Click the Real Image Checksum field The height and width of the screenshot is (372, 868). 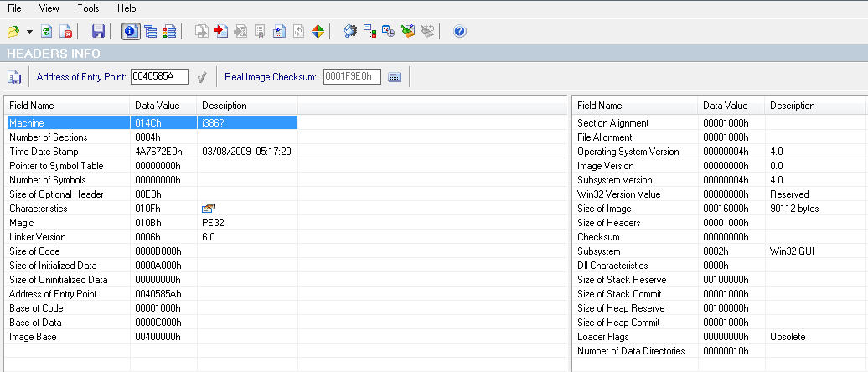352,76
